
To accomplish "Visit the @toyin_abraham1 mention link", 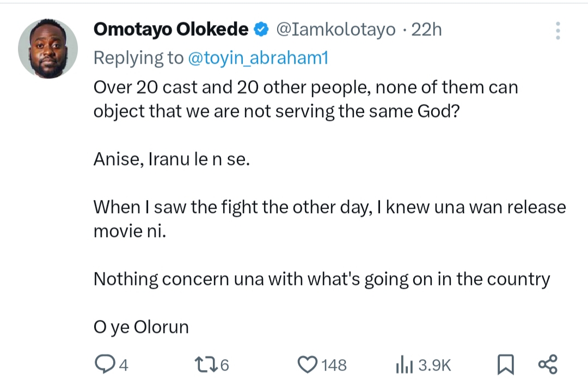I will (258, 58).
